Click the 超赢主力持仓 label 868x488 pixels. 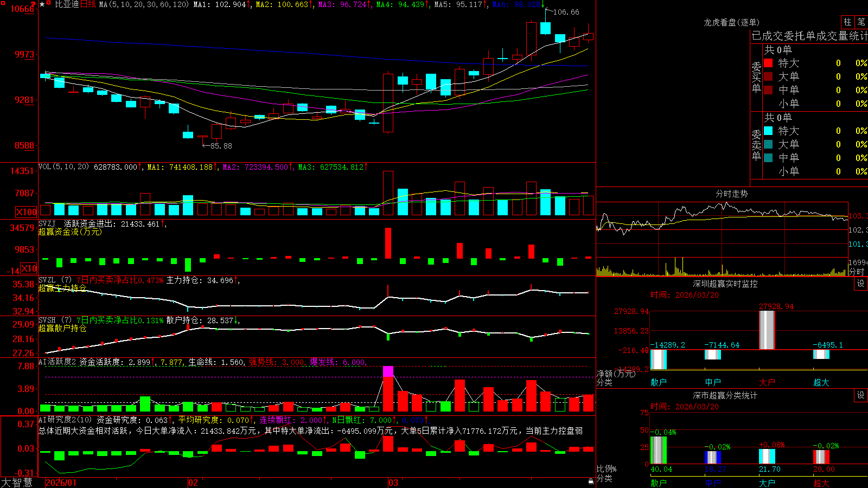pyautogui.click(x=62, y=288)
